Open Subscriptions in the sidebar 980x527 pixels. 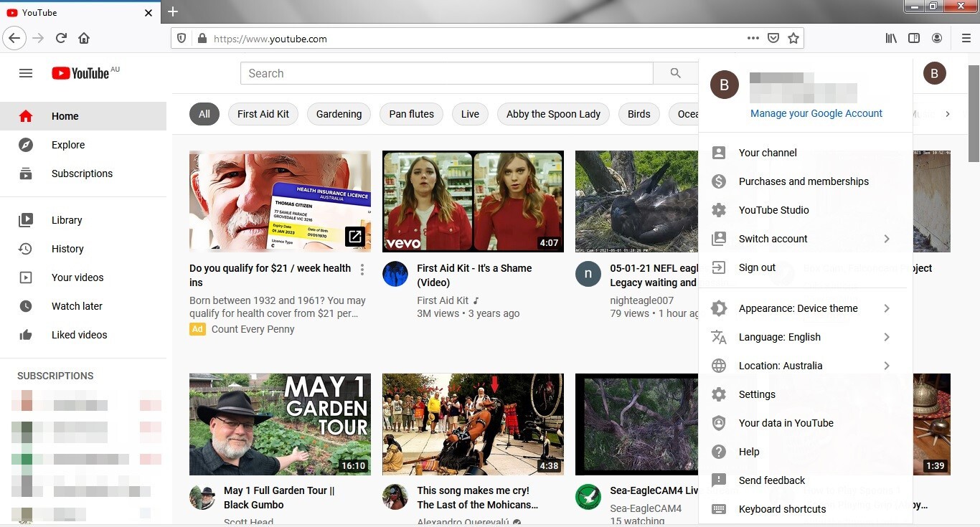(82, 174)
